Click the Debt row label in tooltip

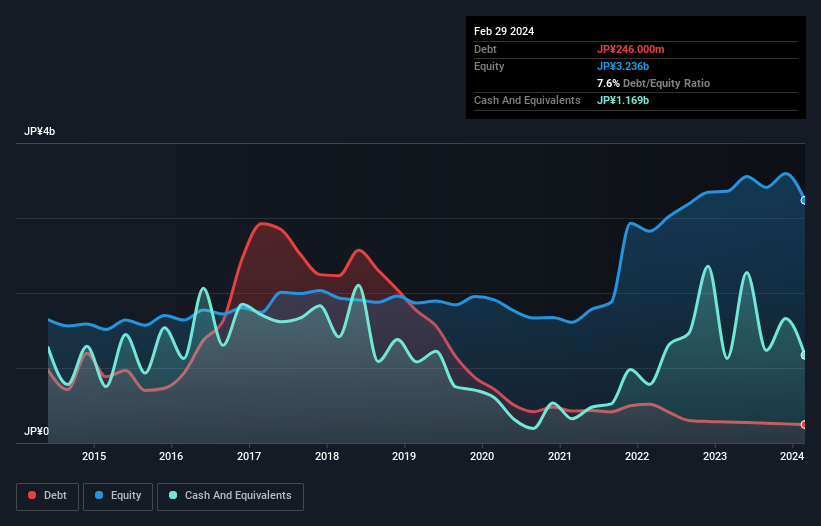click(485, 49)
